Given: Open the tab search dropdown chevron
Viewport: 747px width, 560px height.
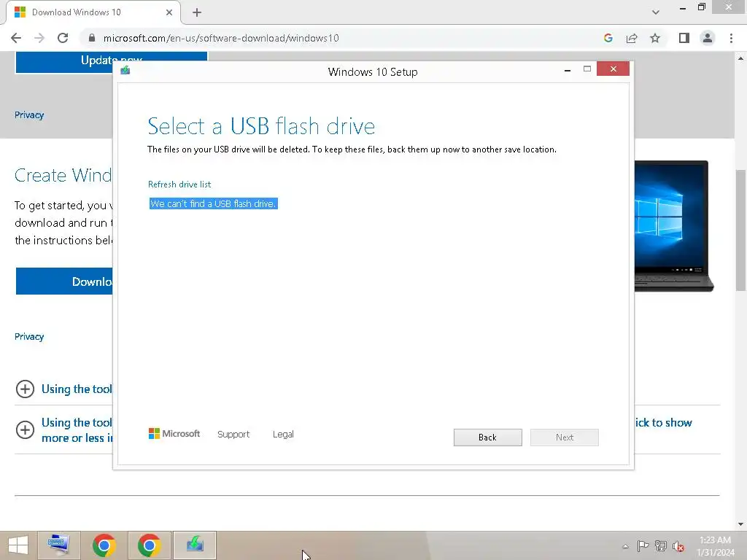Looking at the screenshot, I should (656, 12).
